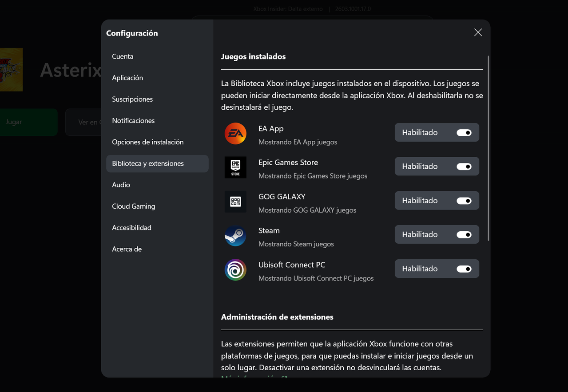Disable the EA App library toggle
The width and height of the screenshot is (568, 392).
464,132
